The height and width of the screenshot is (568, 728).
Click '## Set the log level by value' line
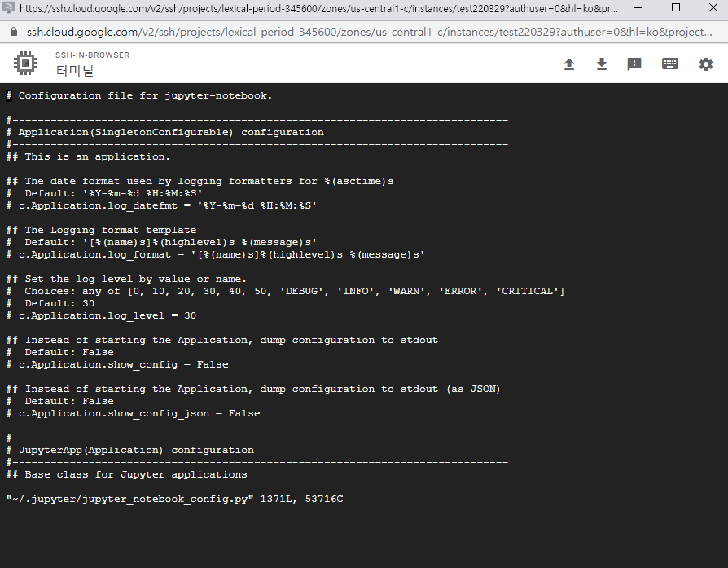(x=126, y=279)
